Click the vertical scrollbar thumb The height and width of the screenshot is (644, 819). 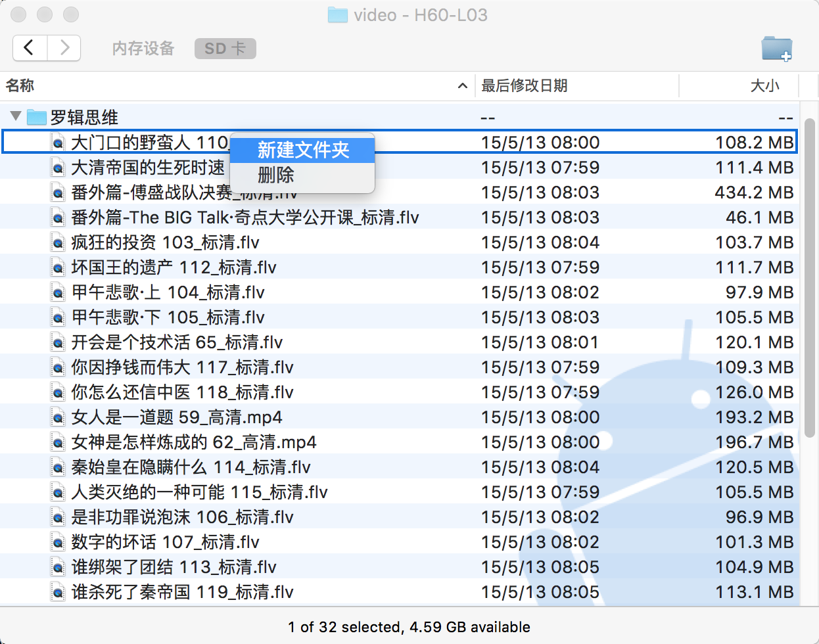pos(810,277)
